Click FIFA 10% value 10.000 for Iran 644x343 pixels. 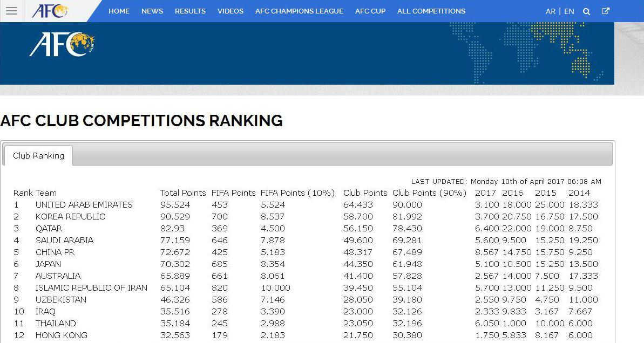(276, 288)
